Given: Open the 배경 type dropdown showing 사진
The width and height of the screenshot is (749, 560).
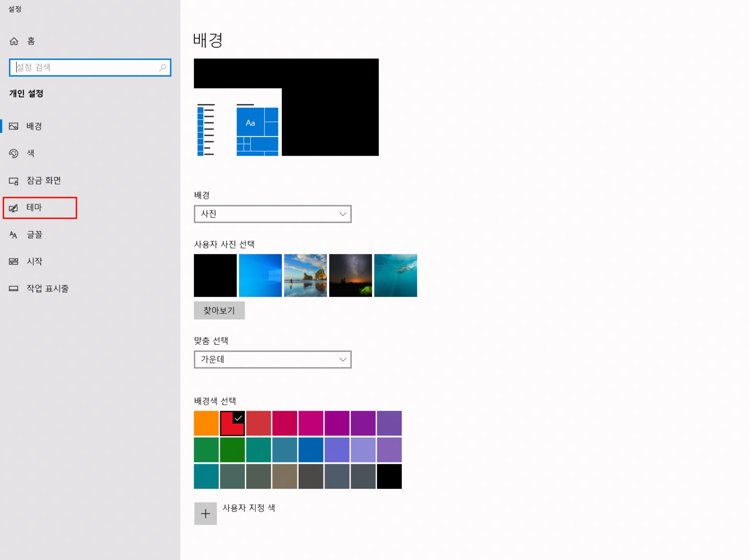Looking at the screenshot, I should [x=273, y=214].
